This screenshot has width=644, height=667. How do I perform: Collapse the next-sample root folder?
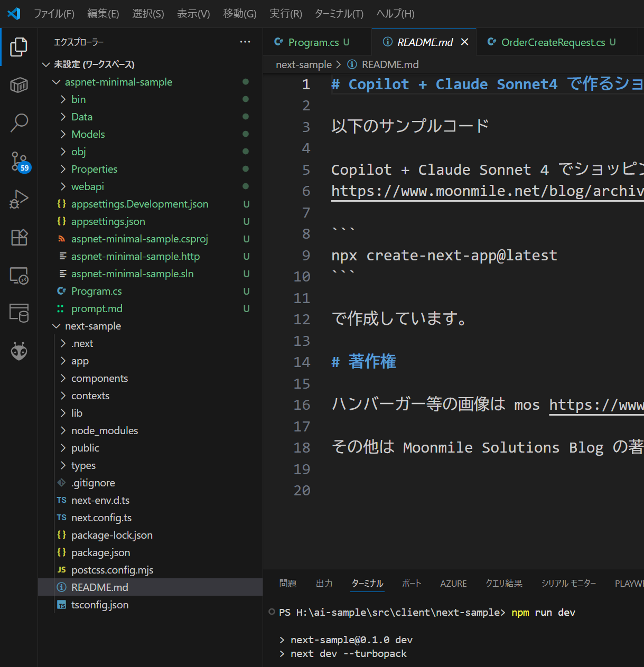coord(92,326)
